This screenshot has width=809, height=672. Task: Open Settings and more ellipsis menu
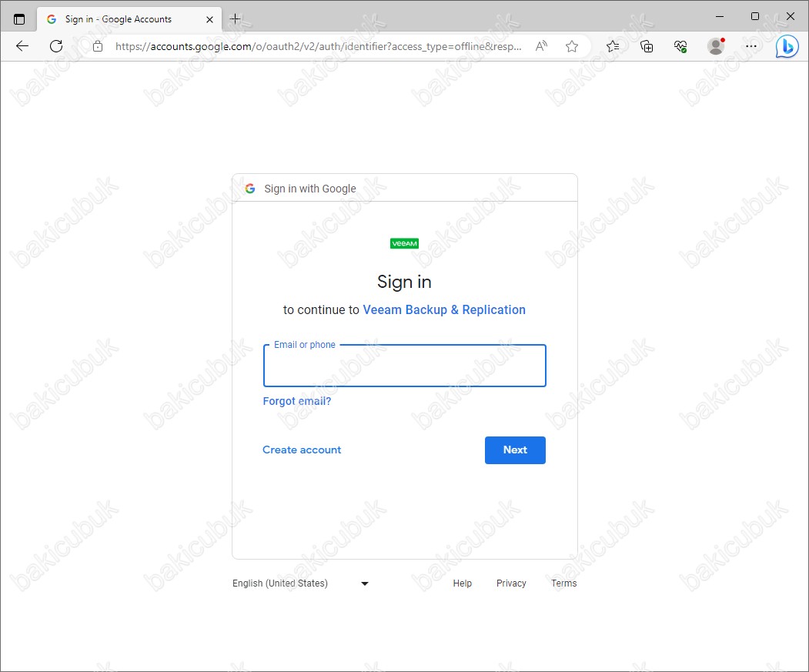coord(751,46)
